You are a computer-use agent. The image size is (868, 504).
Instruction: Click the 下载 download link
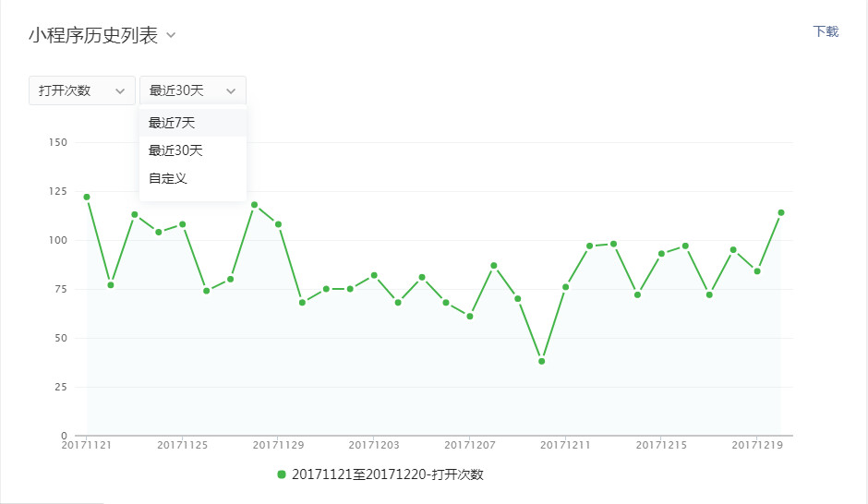coord(826,31)
